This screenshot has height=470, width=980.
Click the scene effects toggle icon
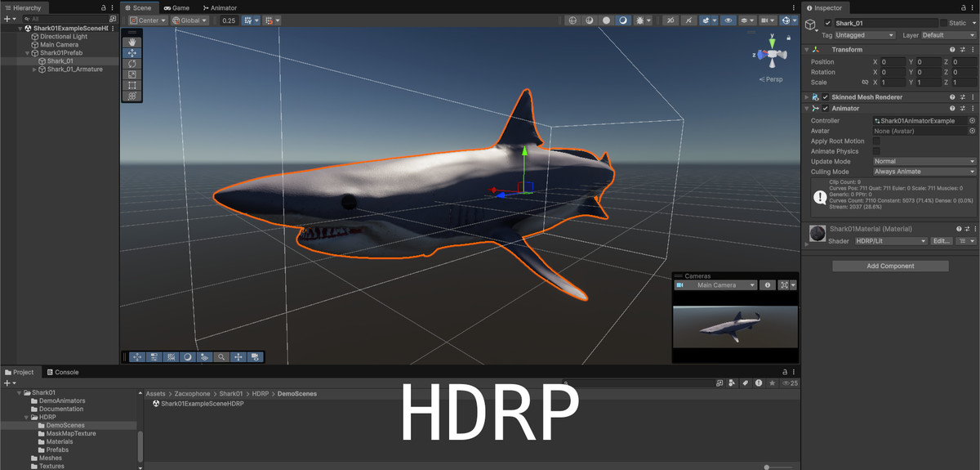pyautogui.click(x=707, y=20)
